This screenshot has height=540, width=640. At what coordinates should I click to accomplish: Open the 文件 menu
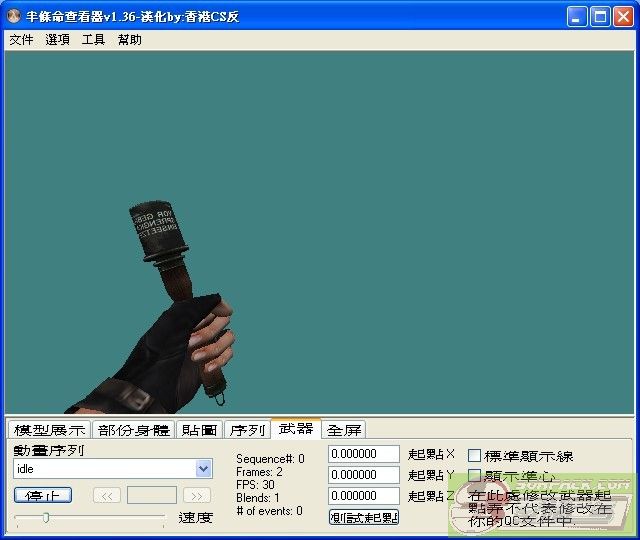click(x=21, y=40)
